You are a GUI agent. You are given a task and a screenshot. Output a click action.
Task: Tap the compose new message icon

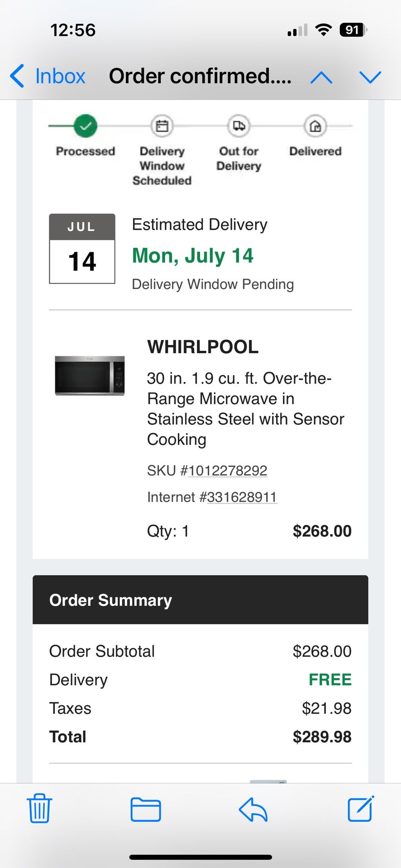click(361, 808)
